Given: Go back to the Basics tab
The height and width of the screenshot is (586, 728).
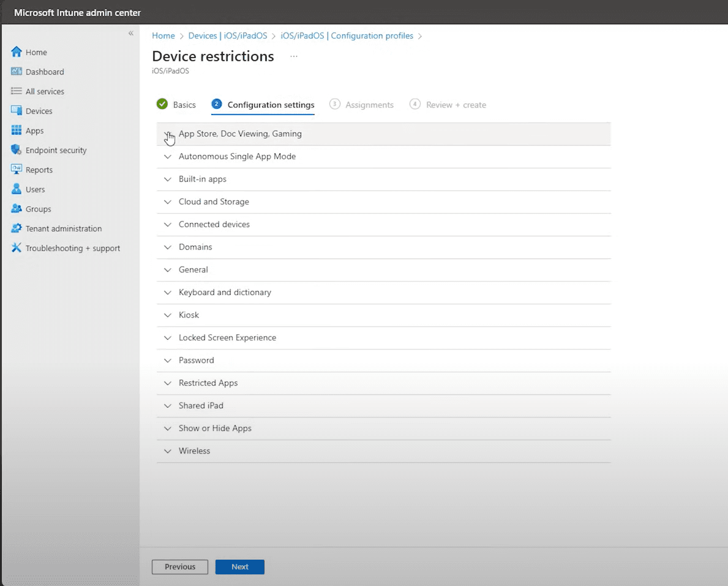Looking at the screenshot, I should (x=182, y=105).
